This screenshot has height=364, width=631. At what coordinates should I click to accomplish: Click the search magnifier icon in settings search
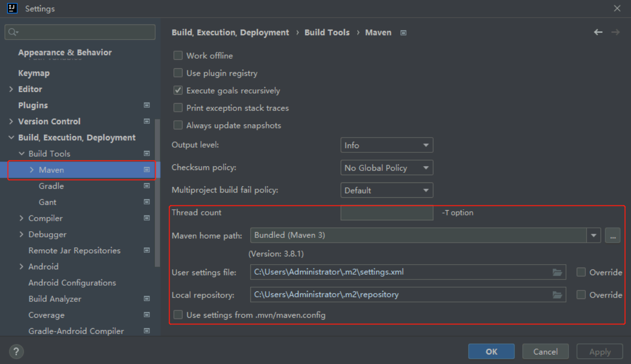point(13,32)
